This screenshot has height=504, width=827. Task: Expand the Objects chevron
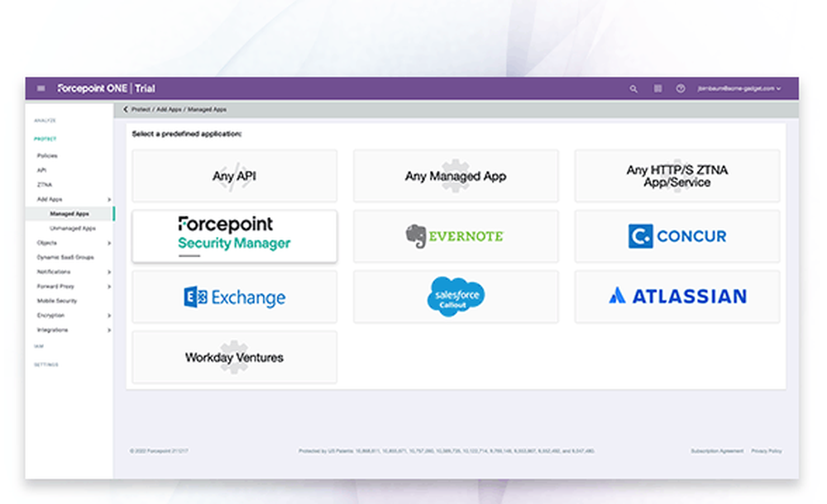point(108,243)
